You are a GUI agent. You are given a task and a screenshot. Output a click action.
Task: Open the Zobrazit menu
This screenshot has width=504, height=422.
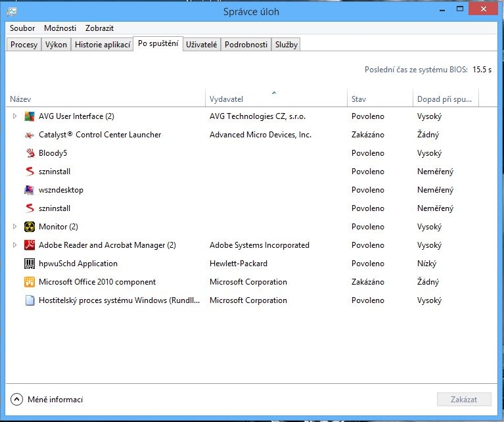(x=99, y=28)
